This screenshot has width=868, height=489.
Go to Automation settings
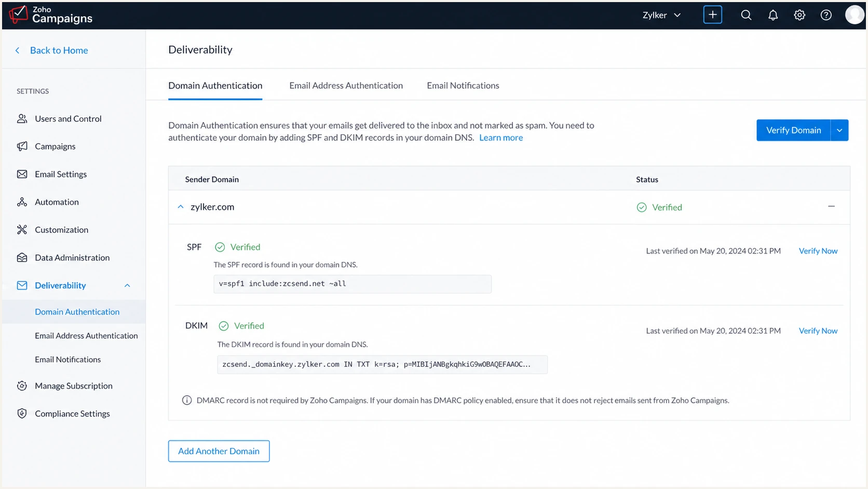(x=57, y=202)
